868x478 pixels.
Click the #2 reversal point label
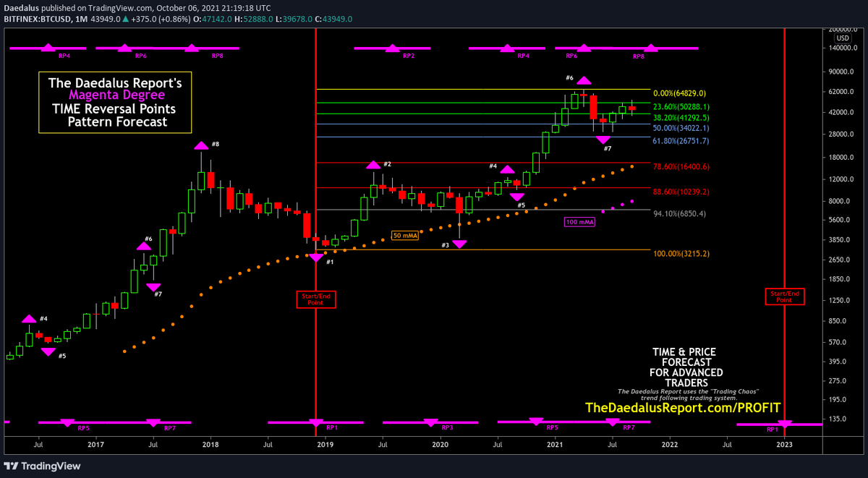[387, 164]
